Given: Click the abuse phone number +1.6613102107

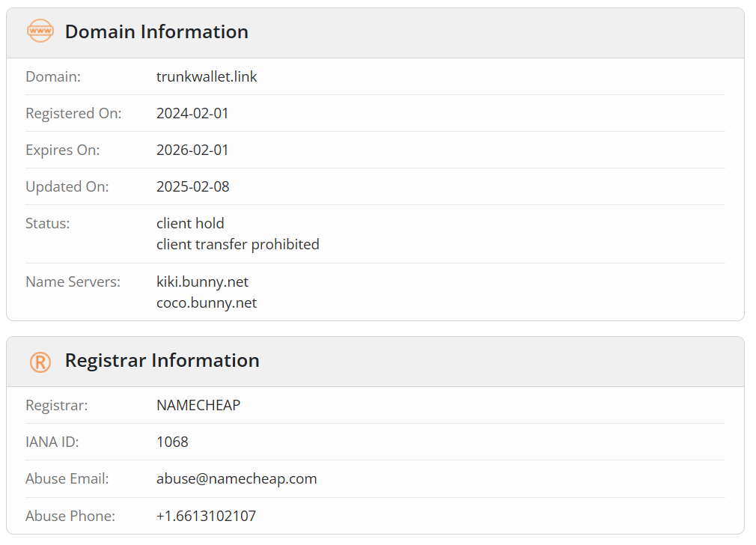Looking at the screenshot, I should (206, 516).
